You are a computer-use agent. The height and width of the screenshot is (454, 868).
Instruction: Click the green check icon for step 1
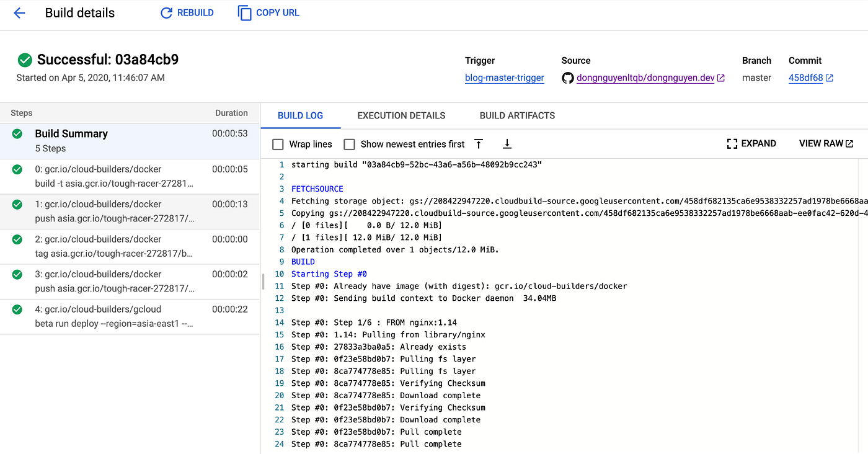point(17,204)
